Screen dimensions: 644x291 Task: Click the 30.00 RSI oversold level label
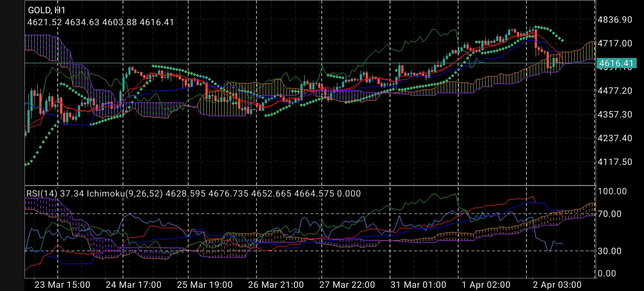tap(609, 251)
